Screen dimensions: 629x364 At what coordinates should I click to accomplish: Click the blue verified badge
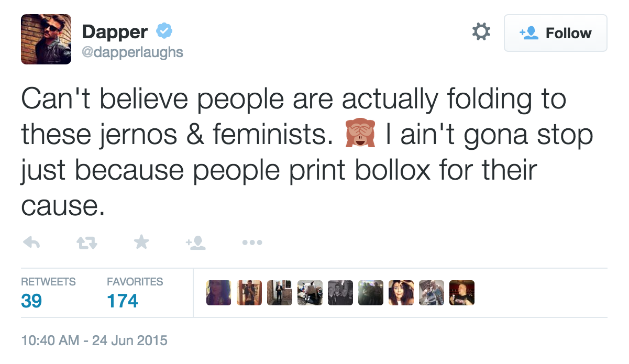[164, 32]
